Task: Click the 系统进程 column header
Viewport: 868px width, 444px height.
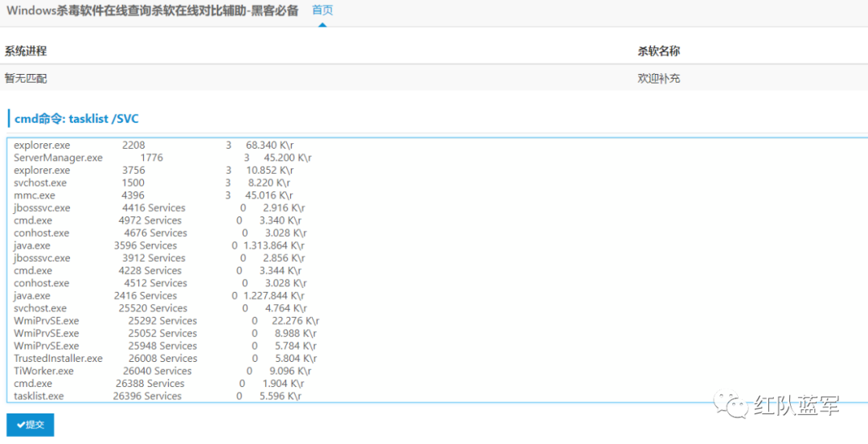Action: pyautogui.click(x=26, y=51)
